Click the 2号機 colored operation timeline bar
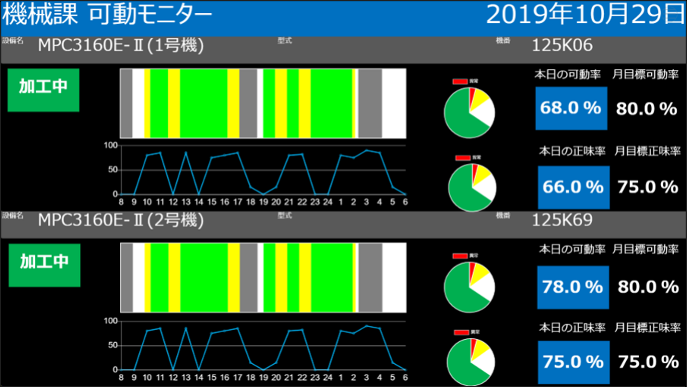The image size is (687, 387). click(263, 278)
